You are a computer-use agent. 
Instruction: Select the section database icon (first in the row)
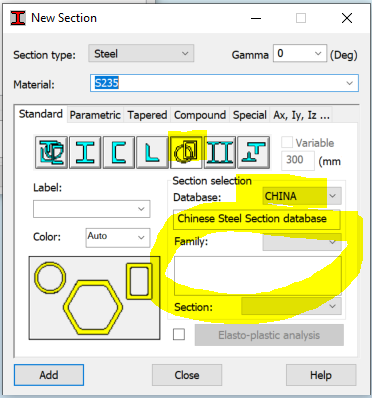(x=51, y=152)
